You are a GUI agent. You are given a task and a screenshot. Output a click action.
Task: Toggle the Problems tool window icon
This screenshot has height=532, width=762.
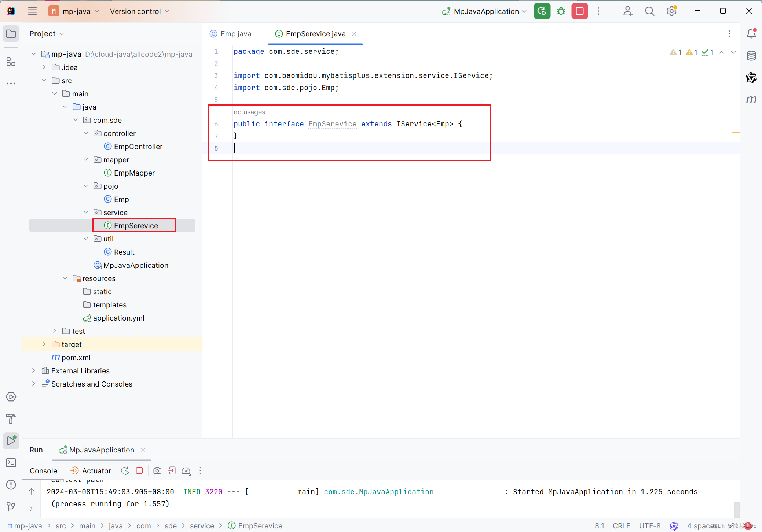pos(11,485)
